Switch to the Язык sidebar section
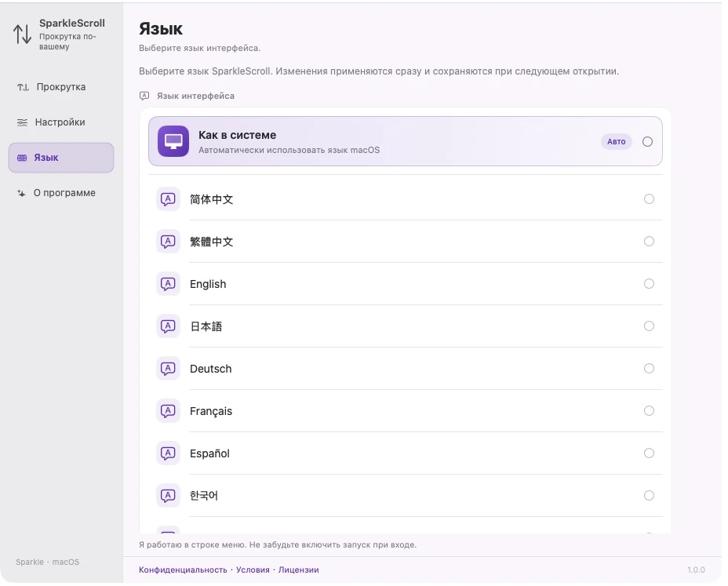Image resolution: width=728 pixels, height=586 pixels. tap(61, 158)
